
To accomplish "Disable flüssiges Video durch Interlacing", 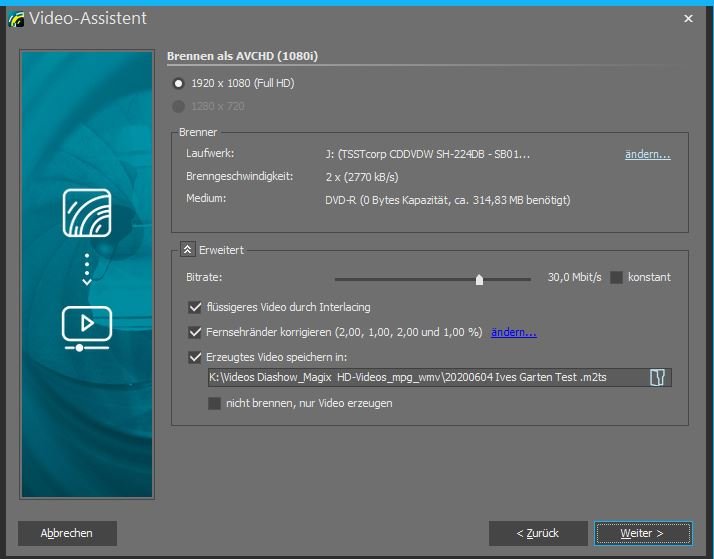I will tap(195, 307).
